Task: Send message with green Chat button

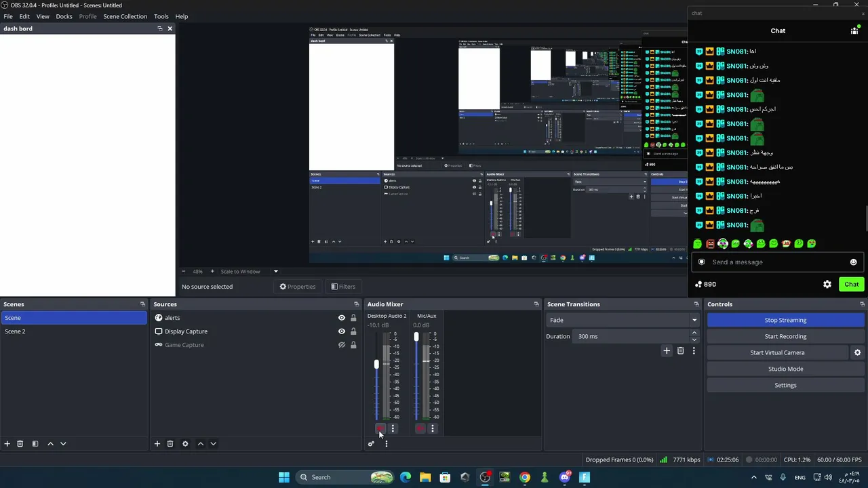Action: click(851, 284)
